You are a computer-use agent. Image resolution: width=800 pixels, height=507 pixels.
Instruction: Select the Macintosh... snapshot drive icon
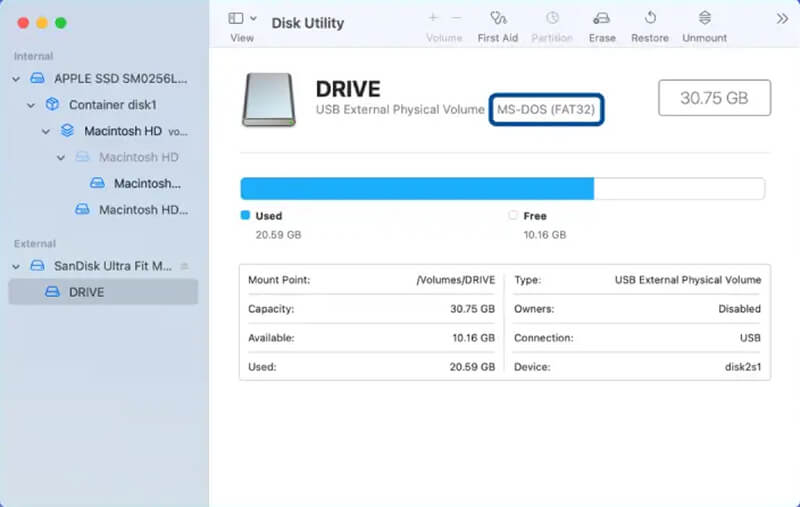[97, 183]
